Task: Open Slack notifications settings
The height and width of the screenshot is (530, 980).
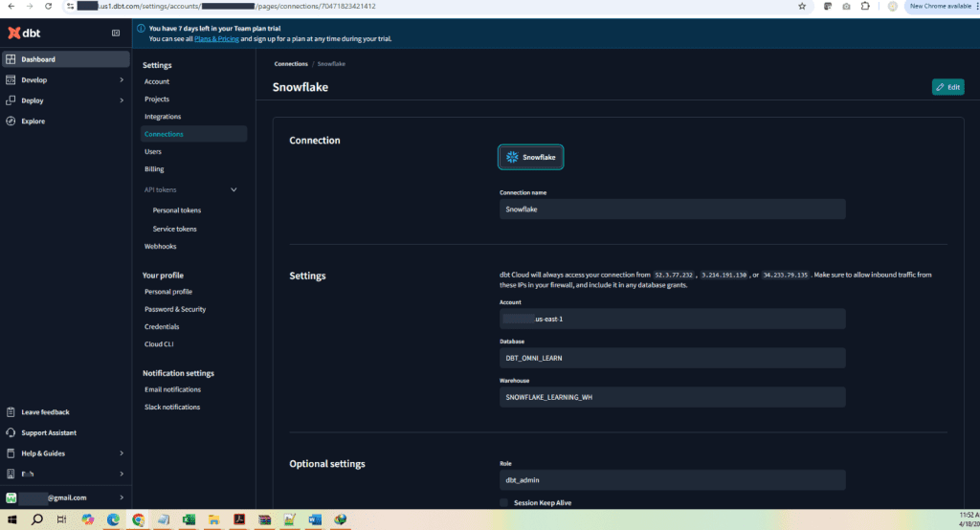Action: 172,407
